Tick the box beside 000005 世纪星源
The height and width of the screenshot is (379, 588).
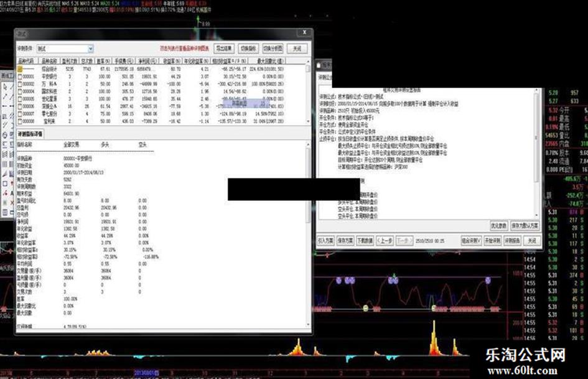click(x=20, y=99)
